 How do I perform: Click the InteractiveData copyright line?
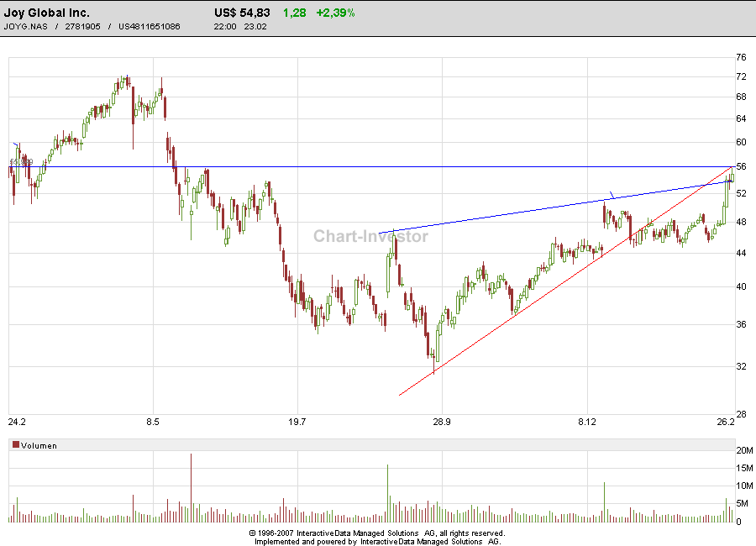coord(377,533)
